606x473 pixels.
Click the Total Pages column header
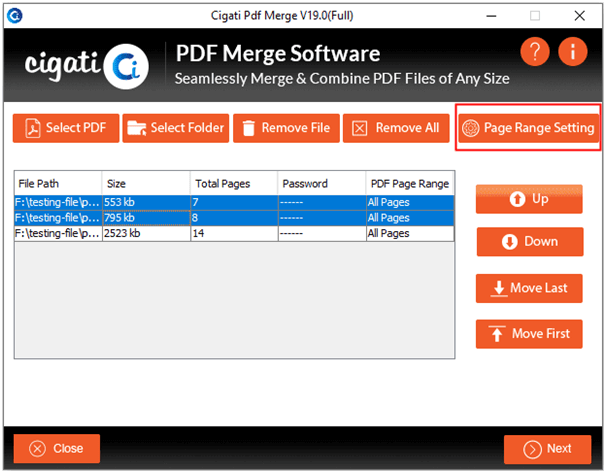234,183
